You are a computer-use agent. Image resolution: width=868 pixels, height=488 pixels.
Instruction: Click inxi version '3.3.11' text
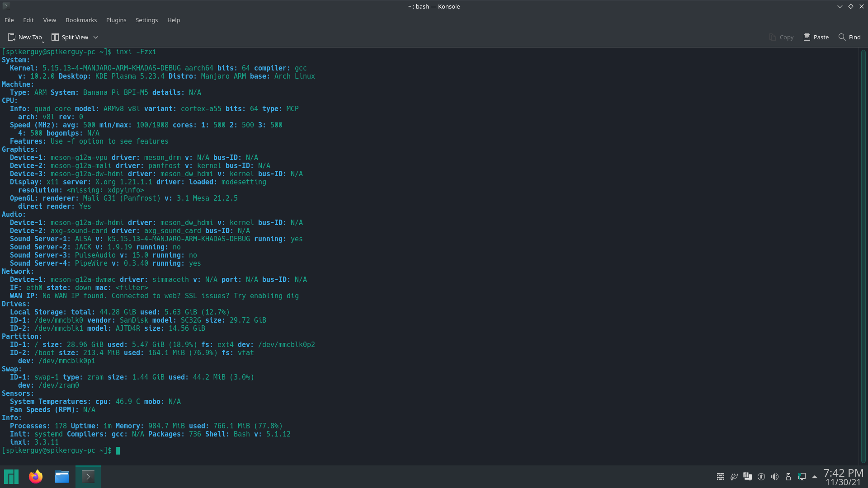tap(47, 442)
